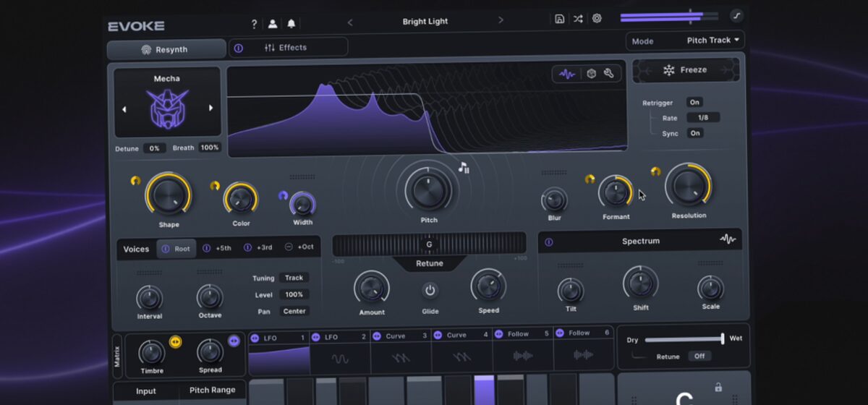Randomize with the shuffle icon

(x=578, y=19)
